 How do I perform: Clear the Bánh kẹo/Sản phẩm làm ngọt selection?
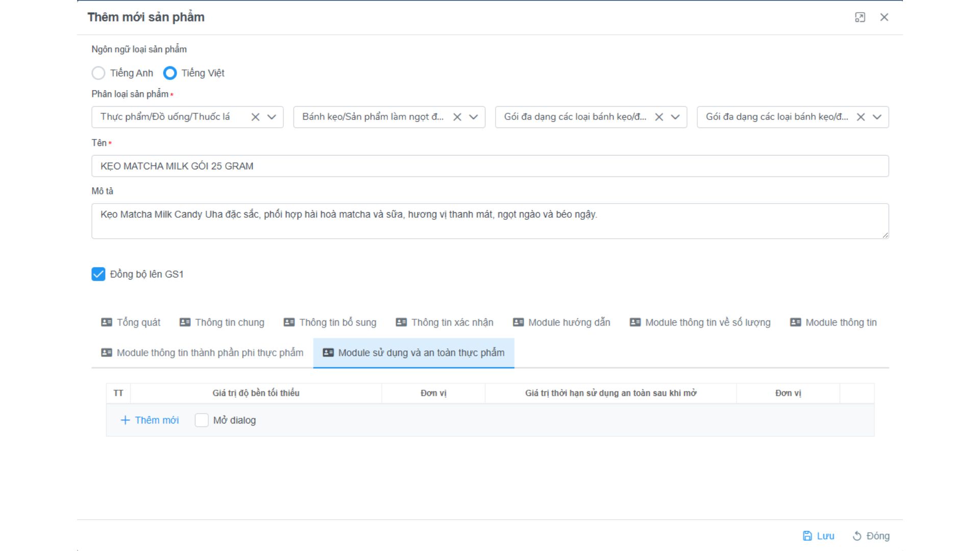[x=457, y=117]
